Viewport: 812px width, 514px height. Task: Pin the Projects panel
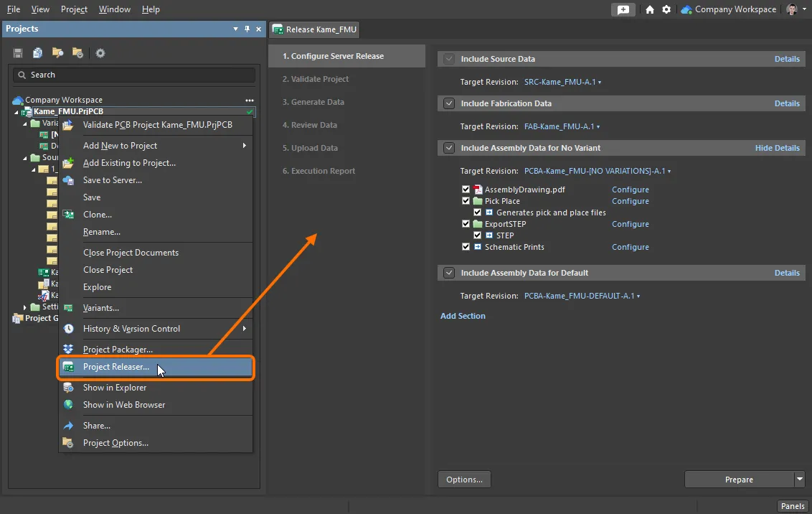click(247, 29)
